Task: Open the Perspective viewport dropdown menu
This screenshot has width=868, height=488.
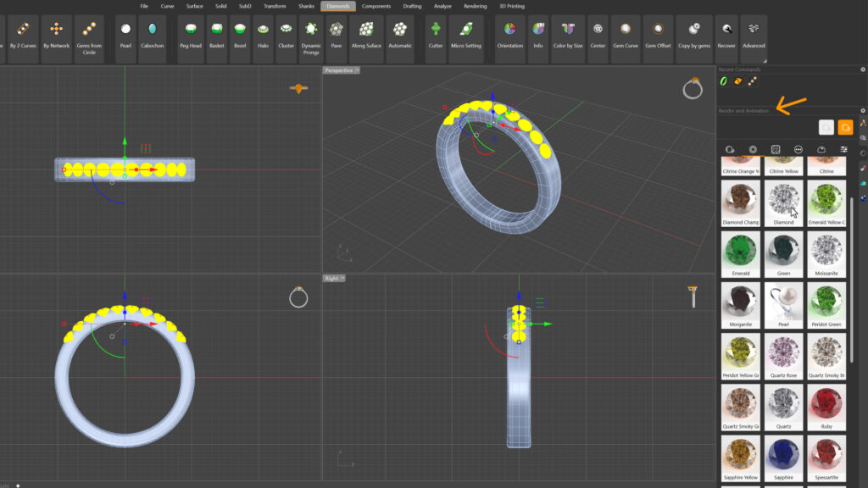Action: click(x=357, y=70)
